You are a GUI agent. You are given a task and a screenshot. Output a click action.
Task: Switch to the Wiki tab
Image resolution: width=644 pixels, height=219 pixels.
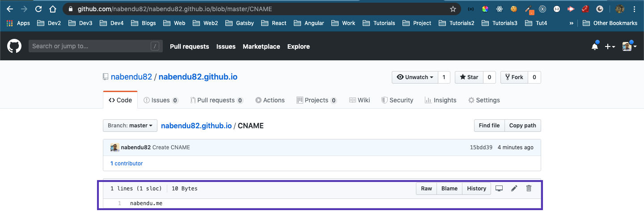point(360,100)
